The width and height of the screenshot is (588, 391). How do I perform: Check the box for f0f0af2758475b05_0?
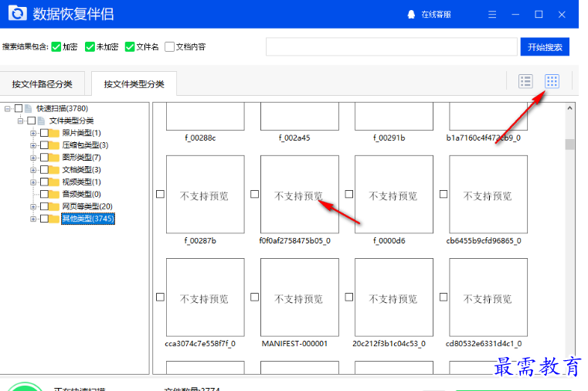pyautogui.click(x=255, y=194)
